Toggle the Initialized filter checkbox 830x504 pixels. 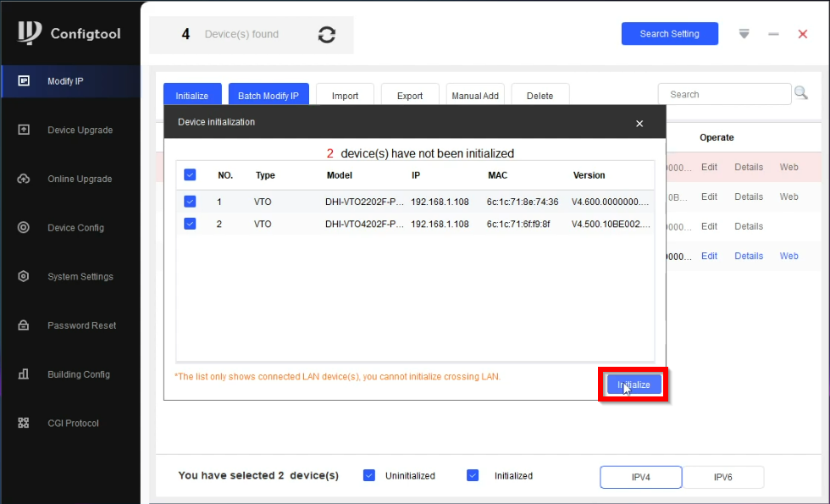click(473, 475)
